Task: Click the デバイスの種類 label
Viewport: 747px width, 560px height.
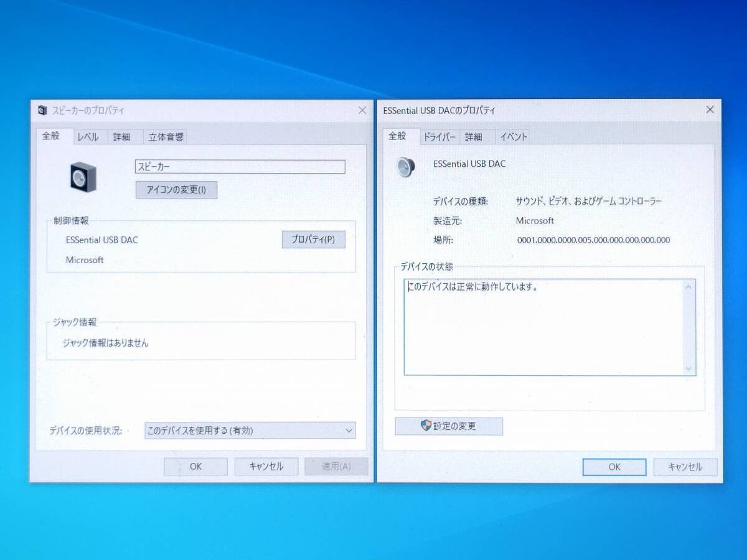Action: [x=461, y=202]
